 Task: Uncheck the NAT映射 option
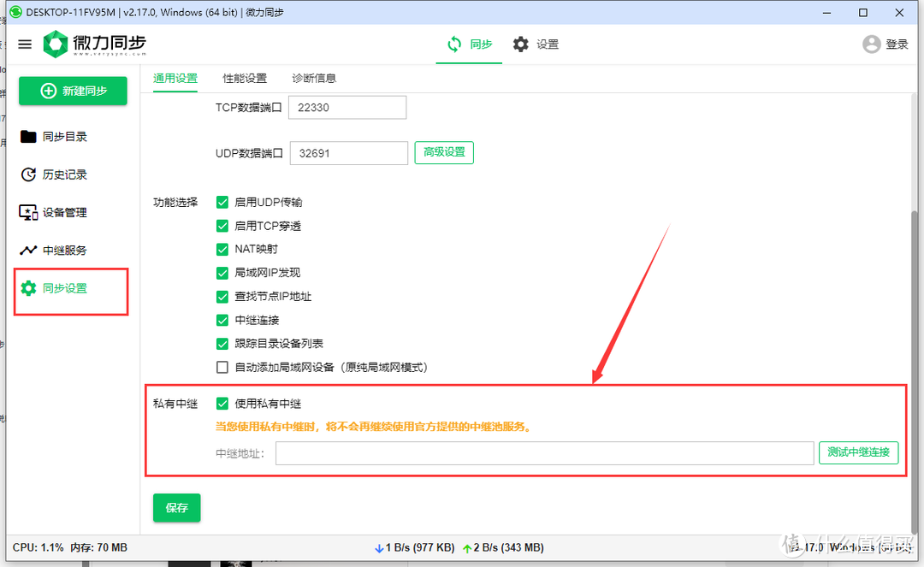click(x=222, y=249)
